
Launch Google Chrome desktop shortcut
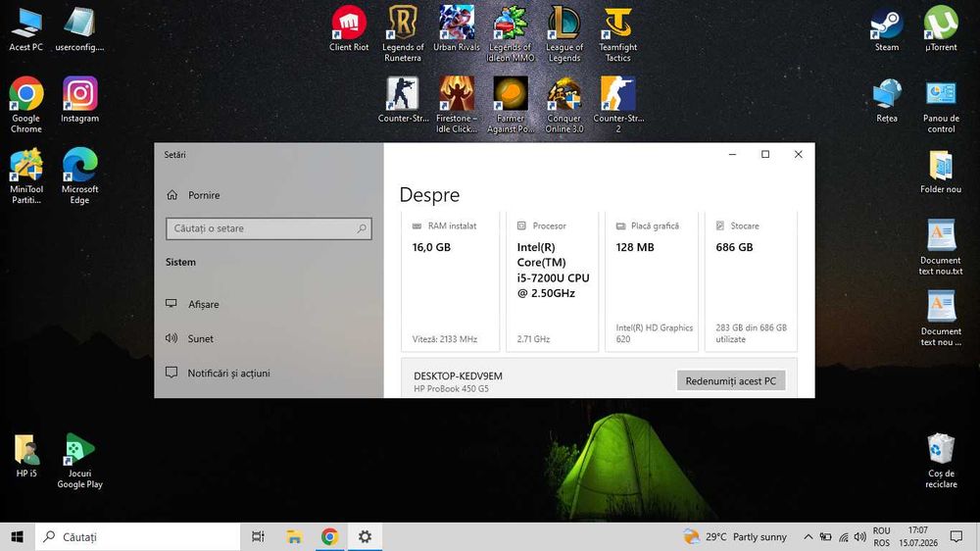click(26, 105)
